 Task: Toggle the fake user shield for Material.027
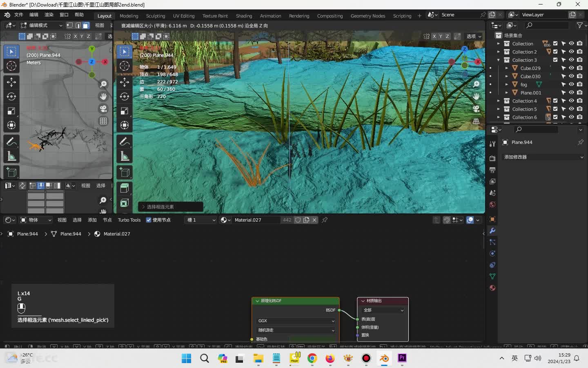298,220
